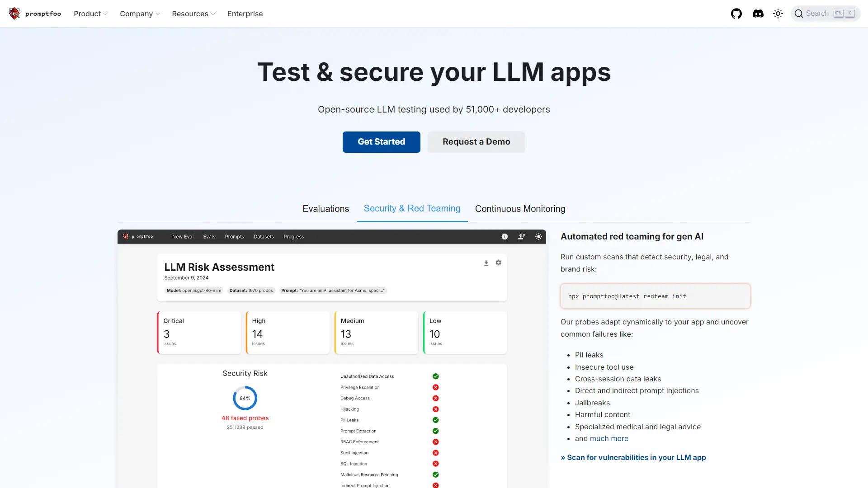Download the LLM Risk Assessment report
The width and height of the screenshot is (868, 488).
point(486,263)
